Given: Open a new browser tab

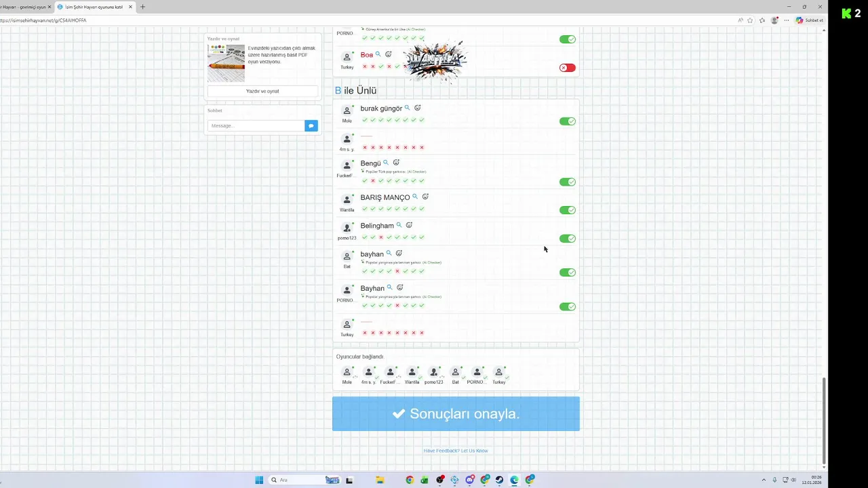Looking at the screenshot, I should tap(142, 7).
